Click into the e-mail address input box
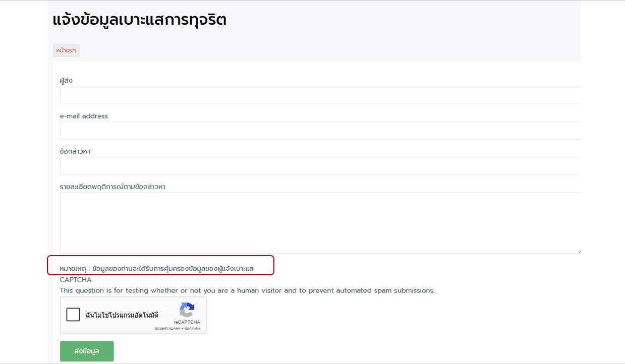Image resolution: width=625 pixels, height=364 pixels. click(x=320, y=131)
